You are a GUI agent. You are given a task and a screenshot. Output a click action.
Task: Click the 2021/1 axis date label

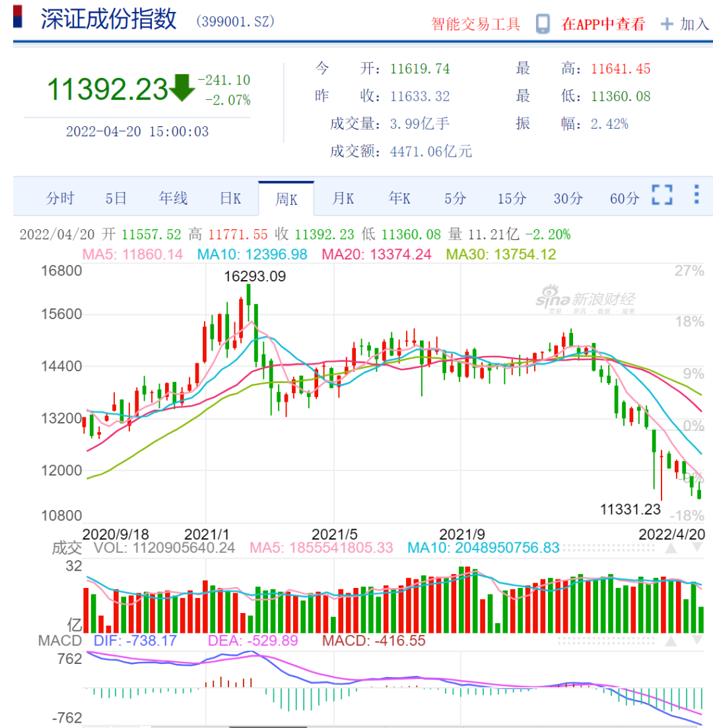pyautogui.click(x=207, y=534)
